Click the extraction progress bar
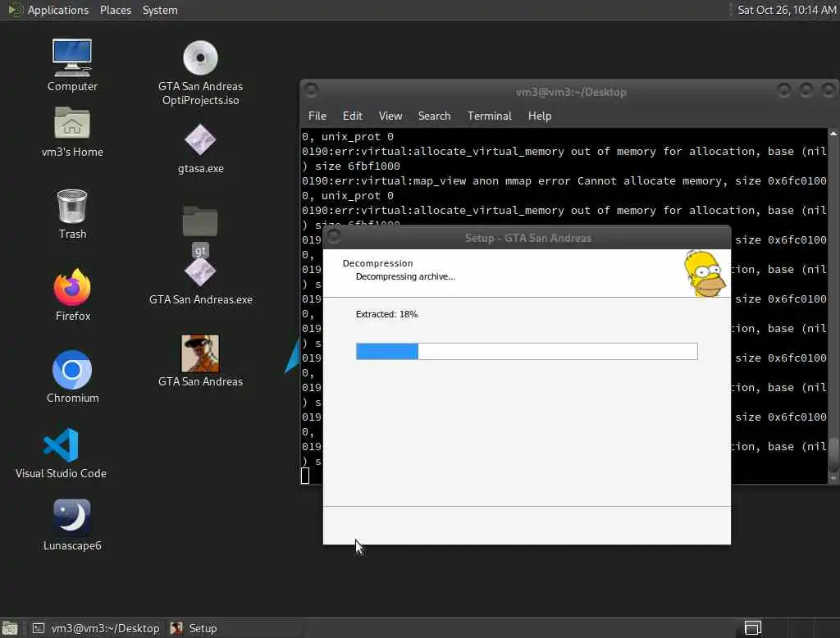This screenshot has width=840, height=638. point(527,352)
